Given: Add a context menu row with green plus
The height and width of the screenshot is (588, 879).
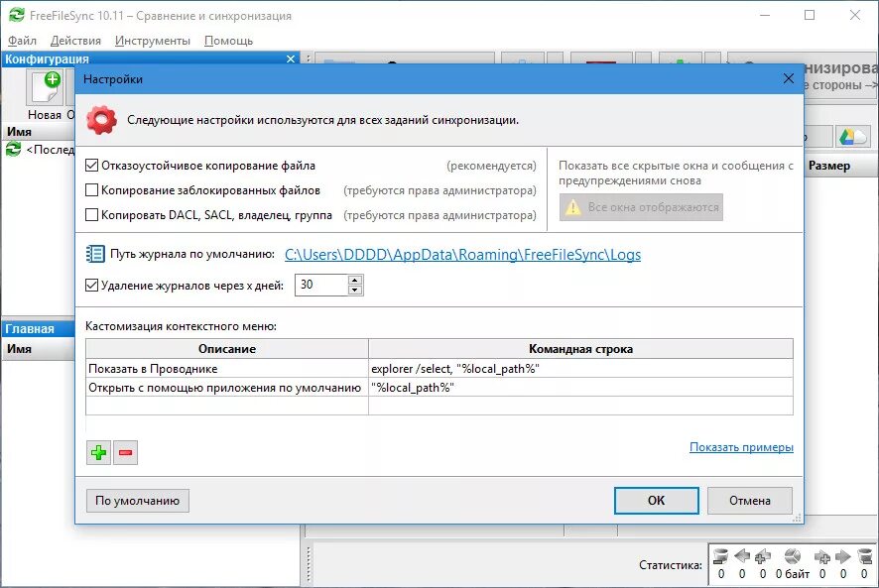Looking at the screenshot, I should coord(98,452).
